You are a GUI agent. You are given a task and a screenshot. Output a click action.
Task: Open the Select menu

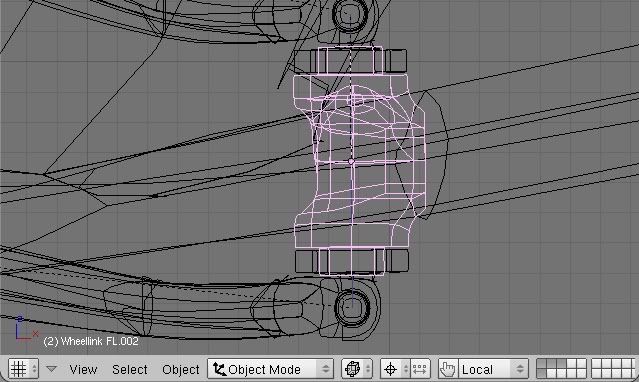click(130, 369)
